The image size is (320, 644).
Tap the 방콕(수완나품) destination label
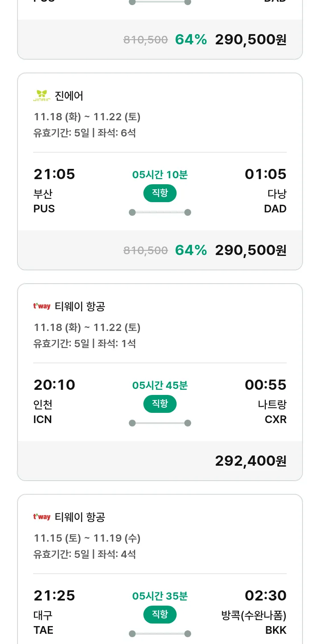point(254,615)
